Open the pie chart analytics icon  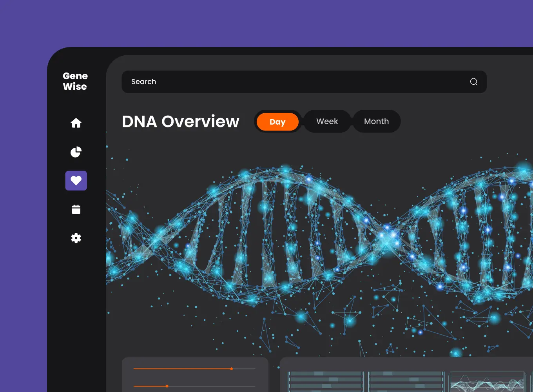[76, 152]
